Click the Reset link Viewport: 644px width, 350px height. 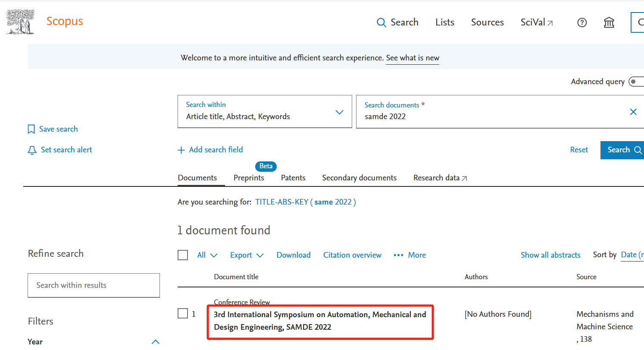579,150
